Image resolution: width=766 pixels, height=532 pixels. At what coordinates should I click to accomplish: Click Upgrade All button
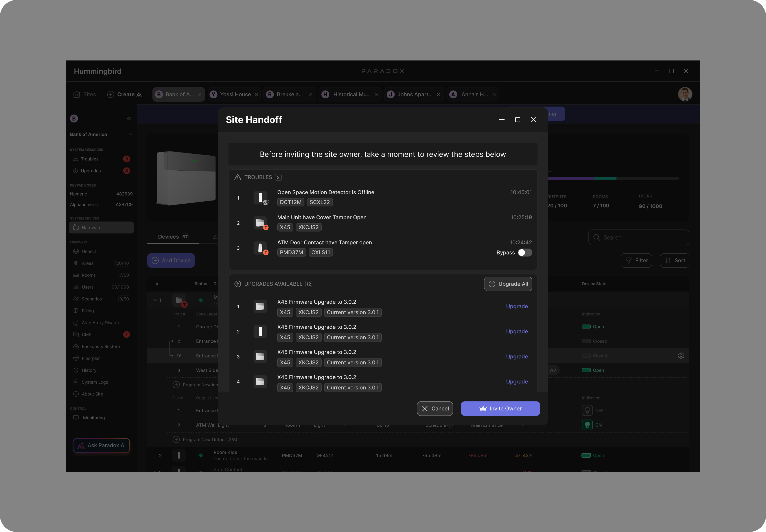(508, 284)
